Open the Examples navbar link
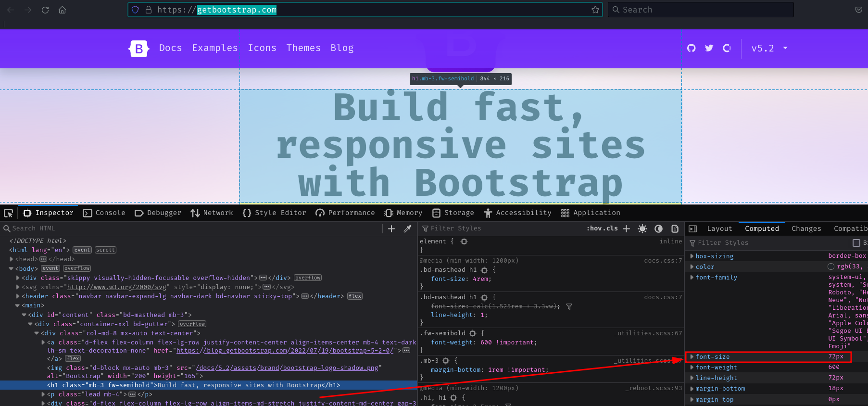Image resolution: width=868 pixels, height=406 pixels. pyautogui.click(x=215, y=48)
